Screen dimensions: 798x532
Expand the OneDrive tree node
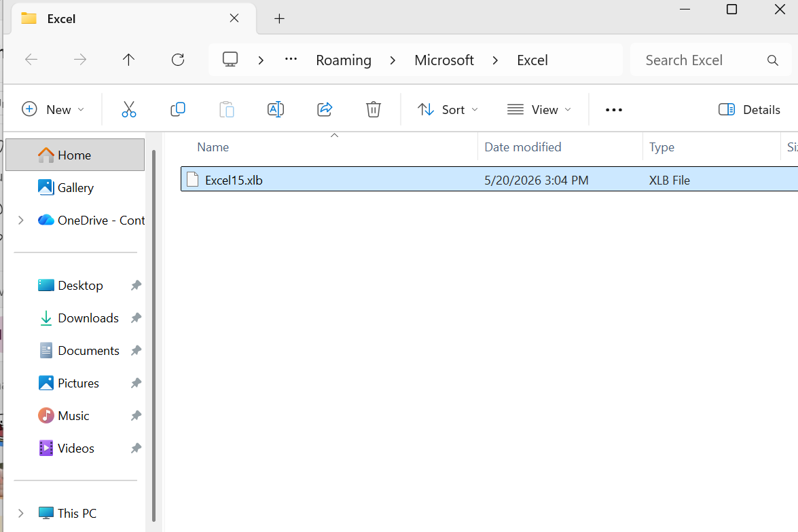21,221
